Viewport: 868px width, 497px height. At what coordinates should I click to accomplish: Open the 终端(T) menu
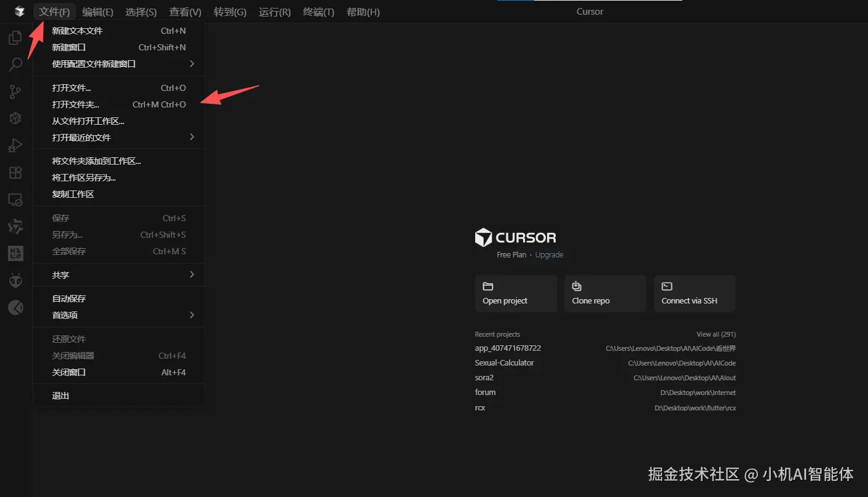pos(318,12)
